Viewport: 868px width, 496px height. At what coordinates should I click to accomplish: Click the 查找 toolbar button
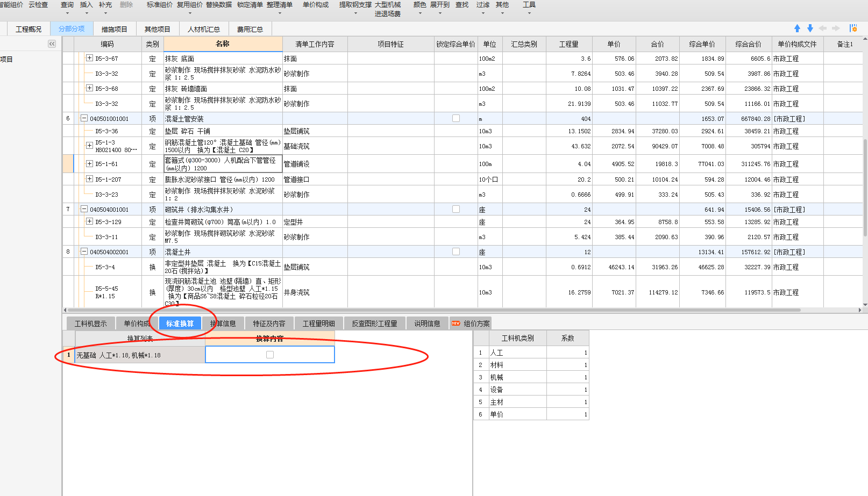[x=462, y=5]
